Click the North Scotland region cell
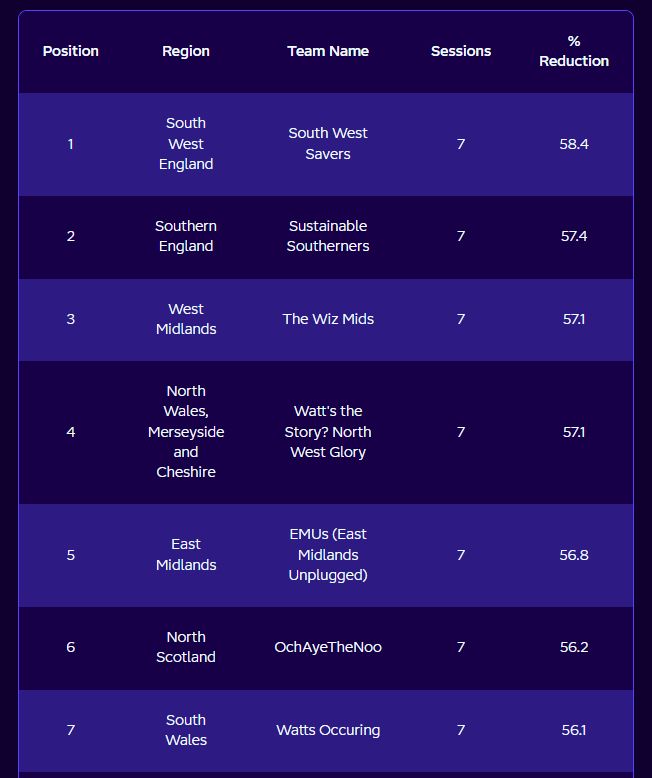This screenshot has width=652, height=778. (186, 647)
